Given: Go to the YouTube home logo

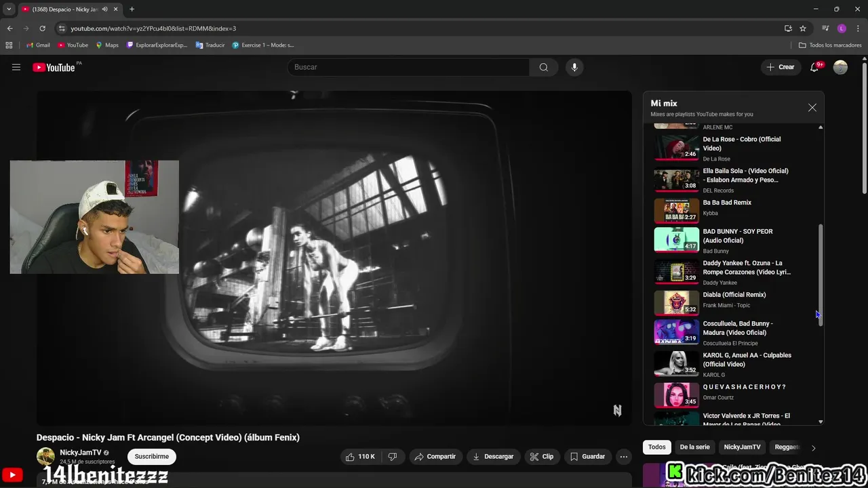Looking at the screenshot, I should (54, 67).
